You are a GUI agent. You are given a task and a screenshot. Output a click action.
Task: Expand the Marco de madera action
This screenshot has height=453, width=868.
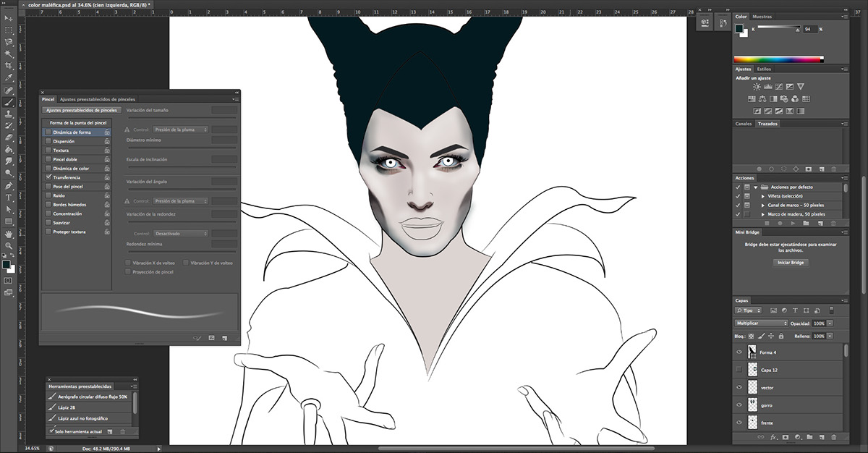pos(762,214)
